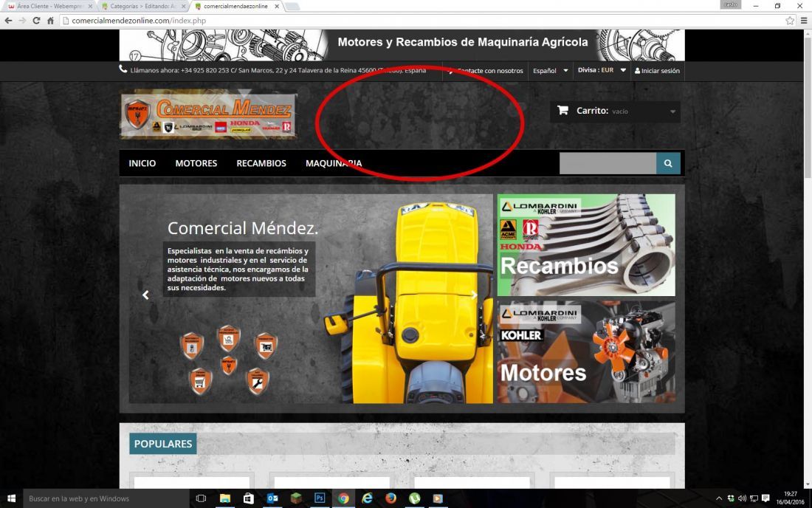Screen dimensions: 812x508
Task: Expand the Divisa EUR currency dropdown
Action: pos(602,70)
